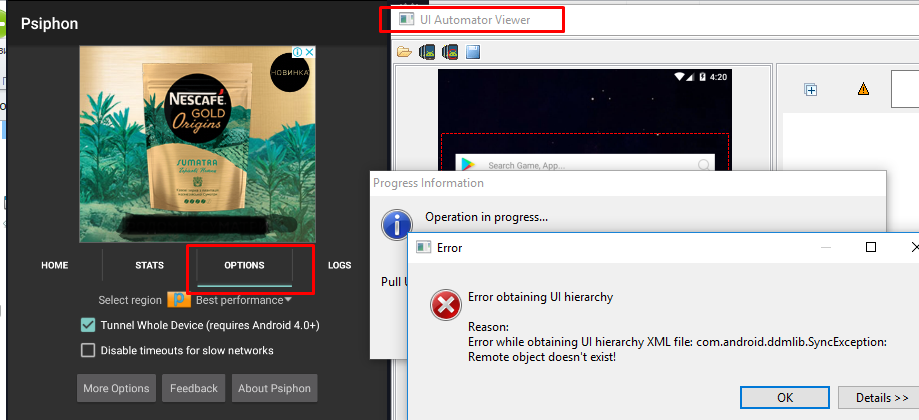Click the white text box right of the warning icon
Image resolution: width=919 pixels, height=420 pixels.
(905, 89)
